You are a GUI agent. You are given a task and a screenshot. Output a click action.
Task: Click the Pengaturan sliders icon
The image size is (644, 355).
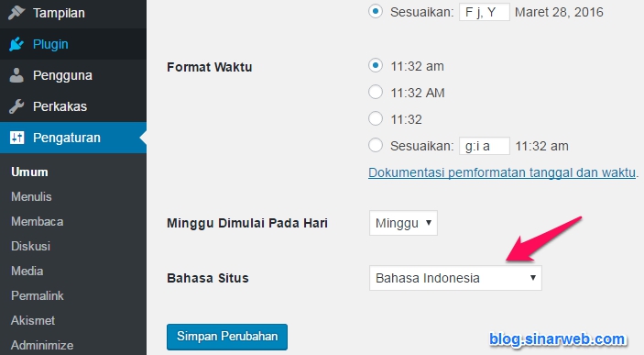click(16, 138)
